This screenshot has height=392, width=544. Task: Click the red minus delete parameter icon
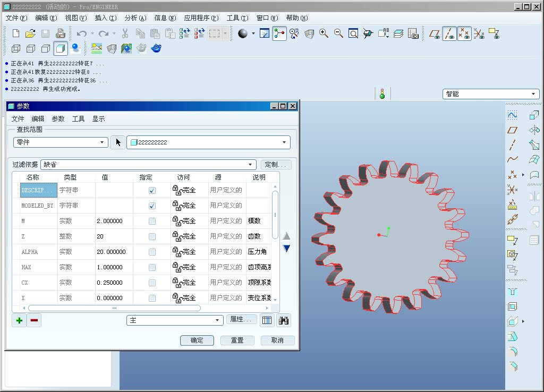(34, 320)
